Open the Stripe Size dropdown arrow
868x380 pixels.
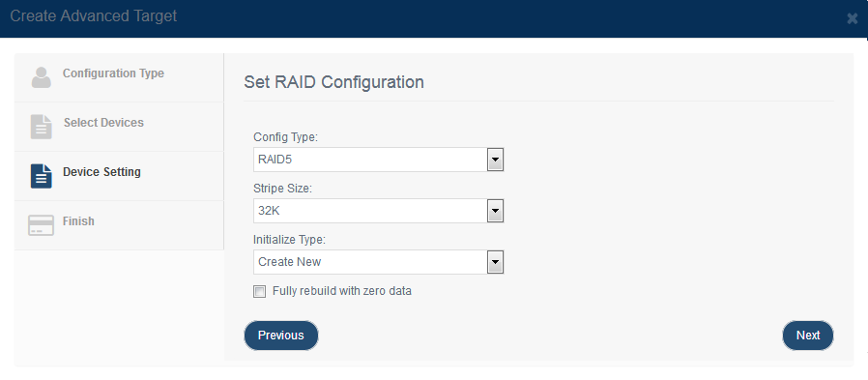[496, 211]
